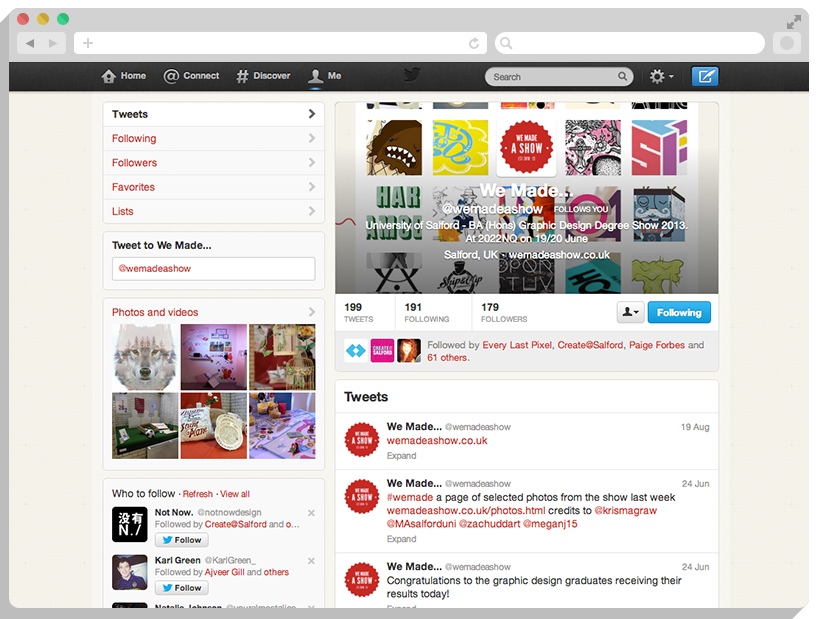This screenshot has width=818, height=619.
Task: Toggle the Following button for We Made
Action: 679,312
